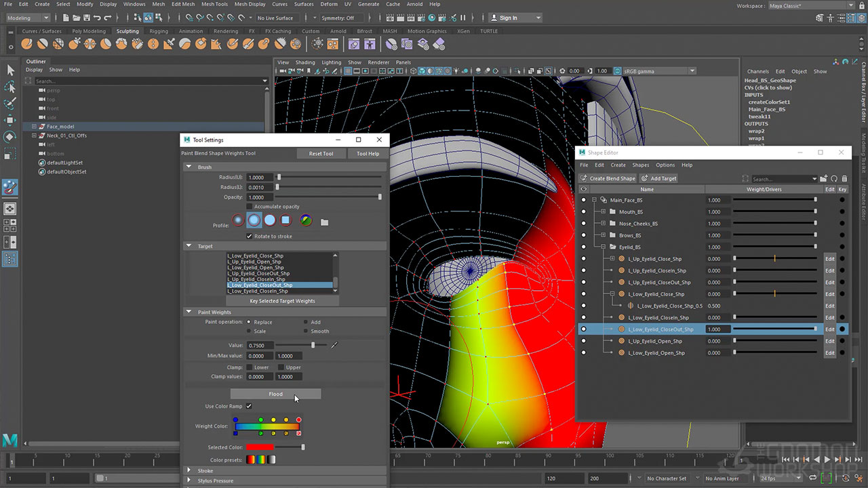Viewport: 868px width, 488px height.
Task: Click the Maya logo icon at bottom-left
Action: click(x=10, y=441)
